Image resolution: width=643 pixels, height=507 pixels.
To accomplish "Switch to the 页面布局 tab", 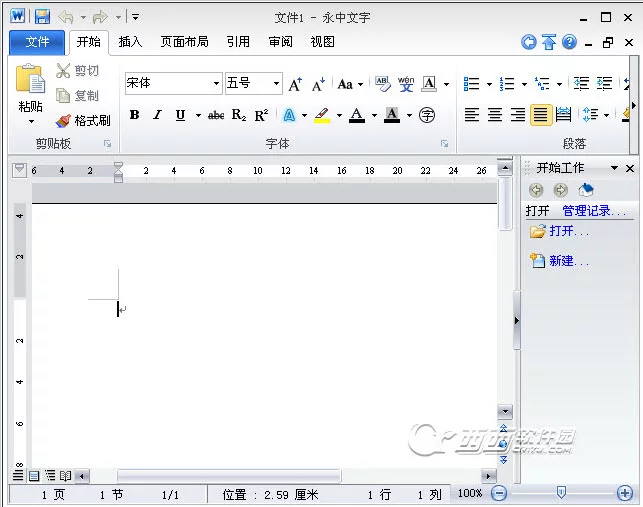I will point(185,42).
